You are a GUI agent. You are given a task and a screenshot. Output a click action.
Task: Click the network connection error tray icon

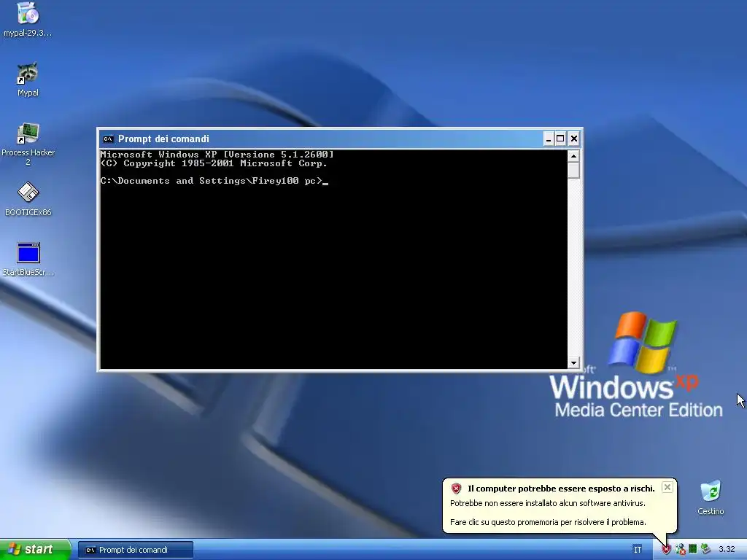click(680, 550)
